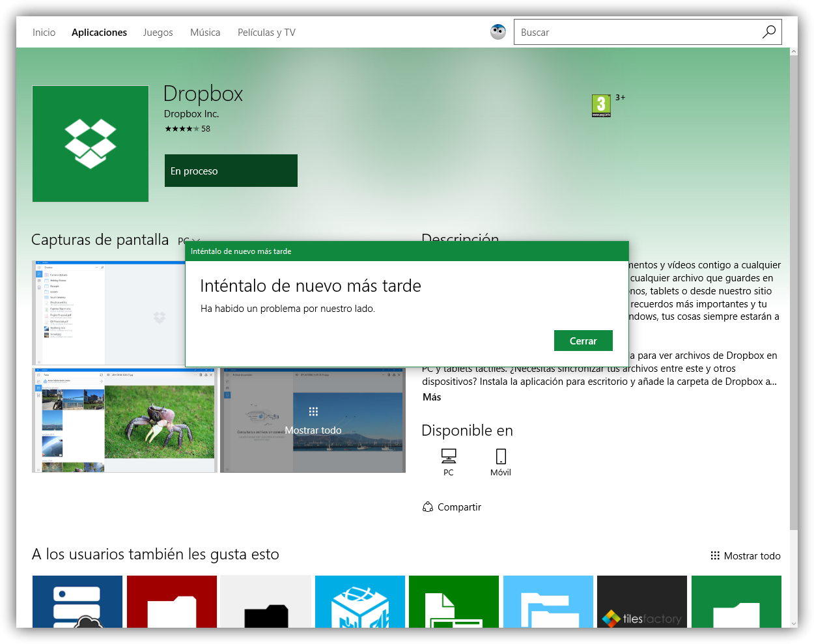Click the scrollbar up arrow
Screen dimensions: 814x644
coord(793,51)
